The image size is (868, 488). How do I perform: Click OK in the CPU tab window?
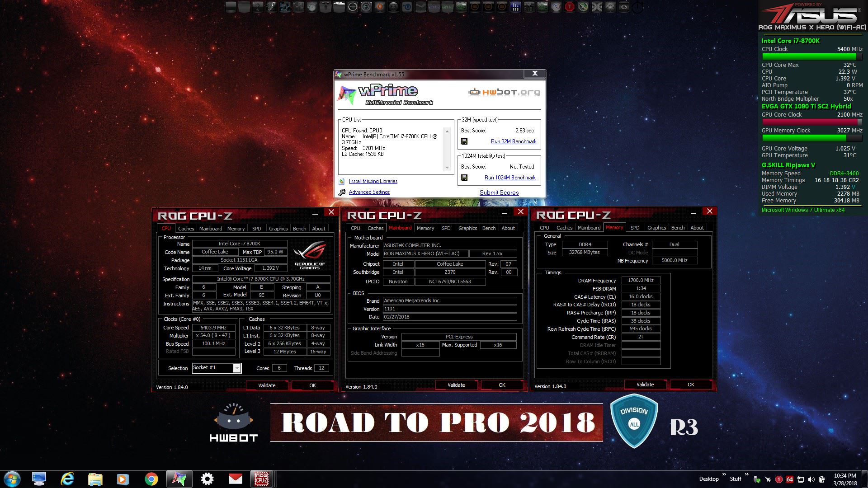312,385
